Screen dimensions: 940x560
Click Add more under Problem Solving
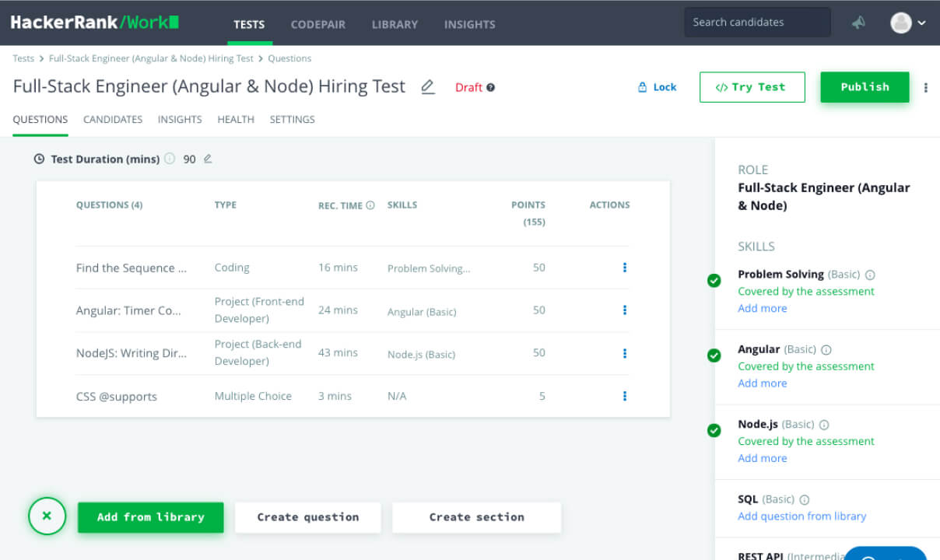coord(762,308)
